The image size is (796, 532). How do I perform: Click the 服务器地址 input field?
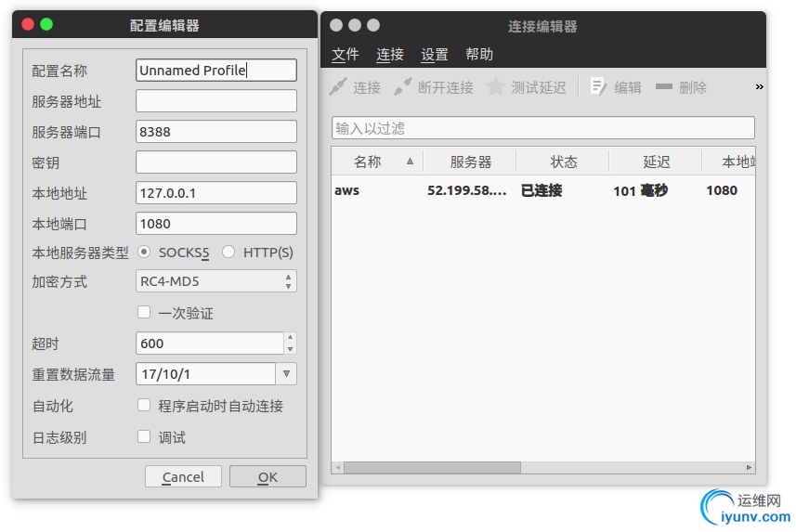tap(216, 100)
